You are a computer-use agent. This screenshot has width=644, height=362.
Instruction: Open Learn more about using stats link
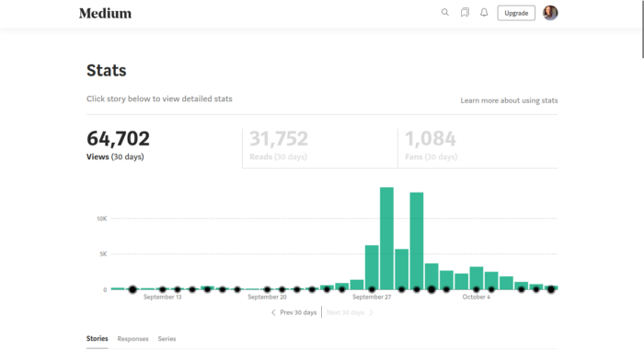click(509, 100)
